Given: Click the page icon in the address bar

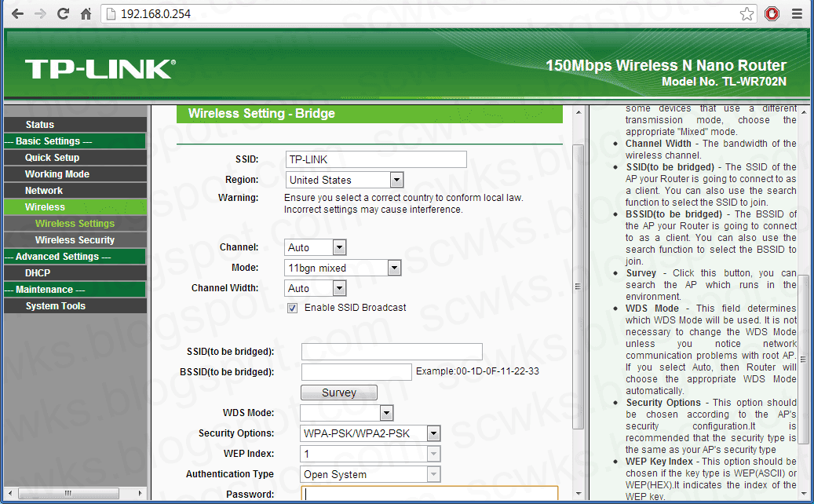Looking at the screenshot, I should pos(110,13).
